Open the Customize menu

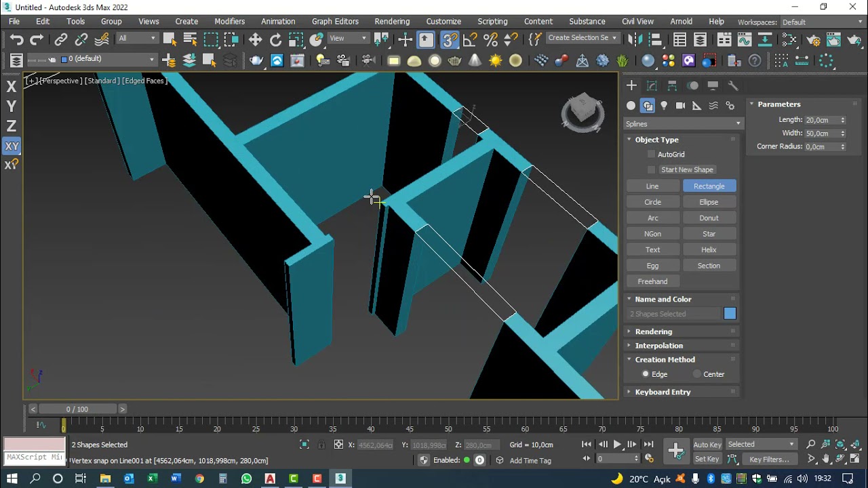pos(443,22)
